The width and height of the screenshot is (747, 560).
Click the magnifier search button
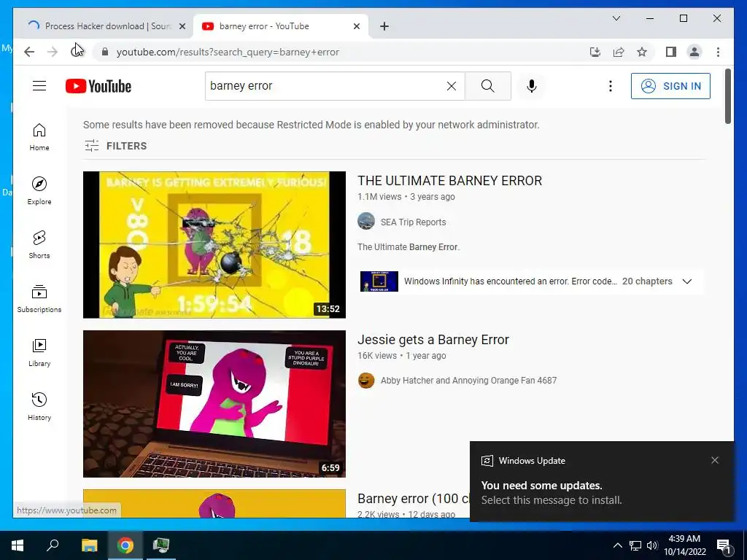point(488,86)
